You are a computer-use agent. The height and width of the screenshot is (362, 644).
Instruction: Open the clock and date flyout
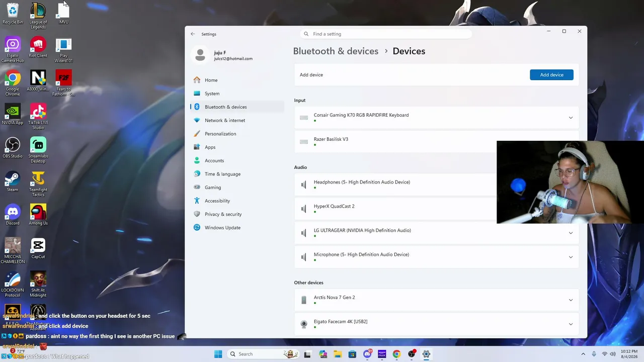[x=629, y=354]
